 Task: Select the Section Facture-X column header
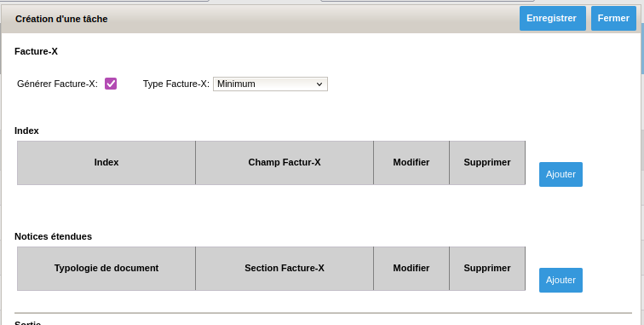tap(285, 268)
